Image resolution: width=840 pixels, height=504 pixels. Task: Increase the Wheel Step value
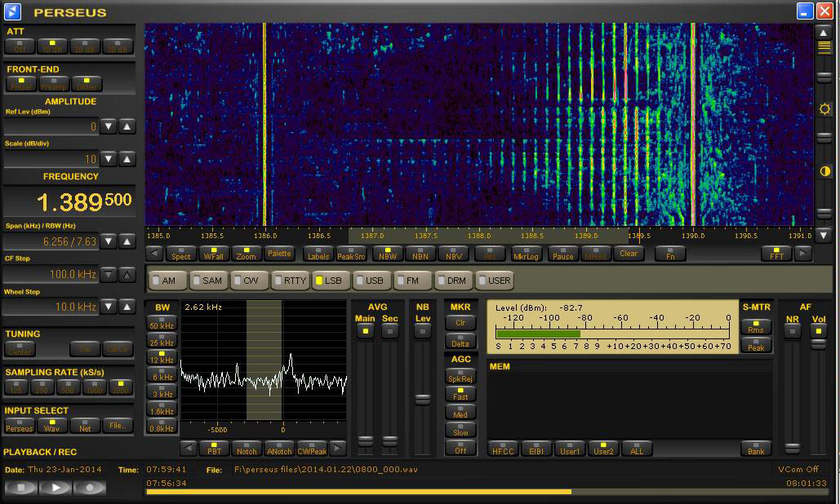tap(127, 307)
